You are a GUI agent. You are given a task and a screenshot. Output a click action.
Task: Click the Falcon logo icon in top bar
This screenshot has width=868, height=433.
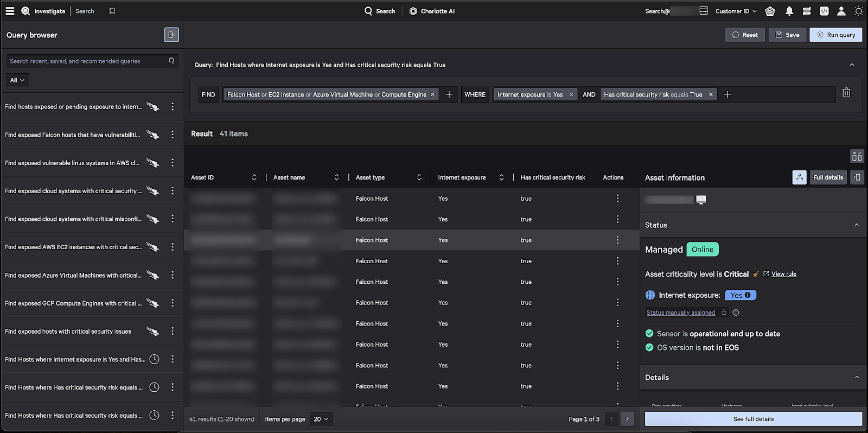tap(770, 11)
